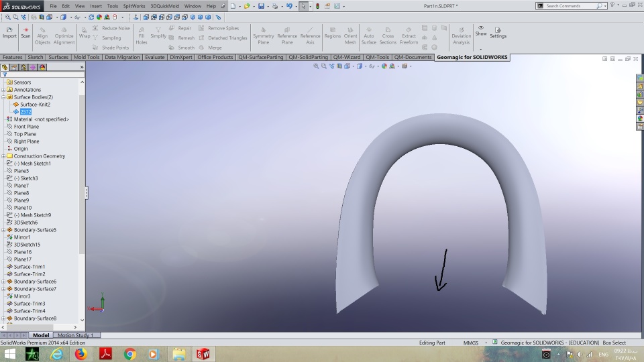Open the Tools menu
The width and height of the screenshot is (644, 362).
coord(113,6)
